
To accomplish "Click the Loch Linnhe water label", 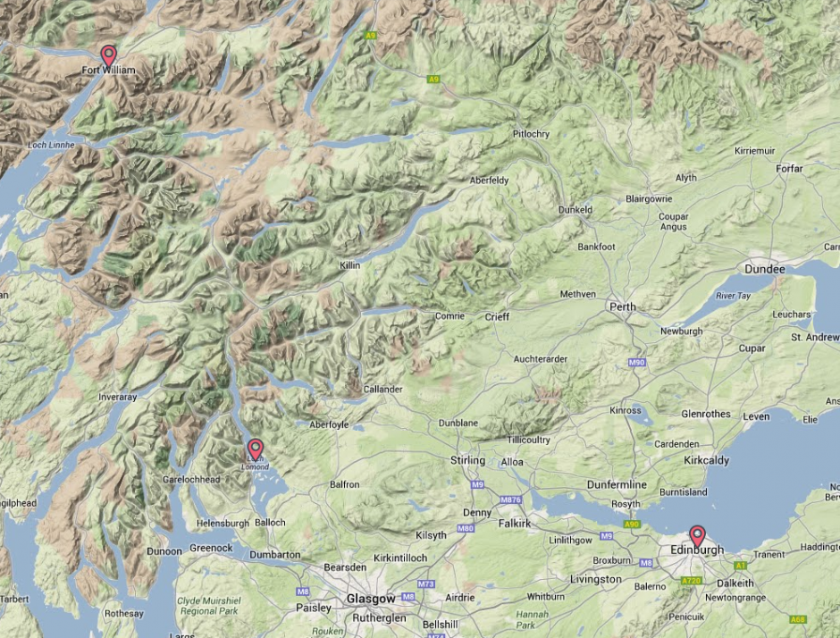I will coord(51,145).
